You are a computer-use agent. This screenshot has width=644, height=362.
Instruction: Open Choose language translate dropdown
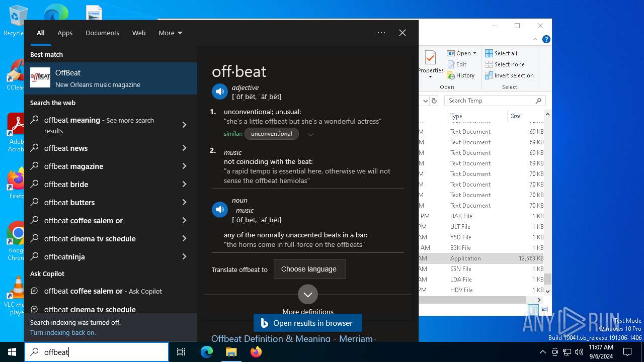point(309,269)
